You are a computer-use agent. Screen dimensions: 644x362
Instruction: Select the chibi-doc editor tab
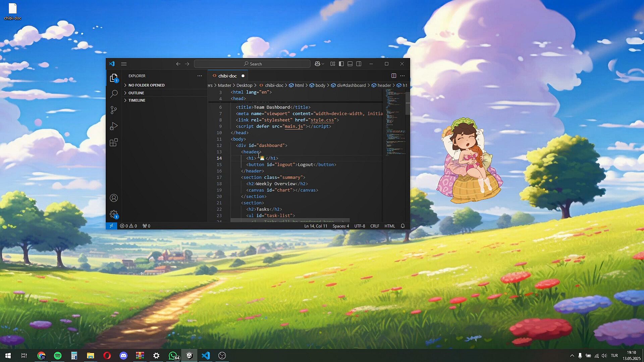pyautogui.click(x=227, y=76)
